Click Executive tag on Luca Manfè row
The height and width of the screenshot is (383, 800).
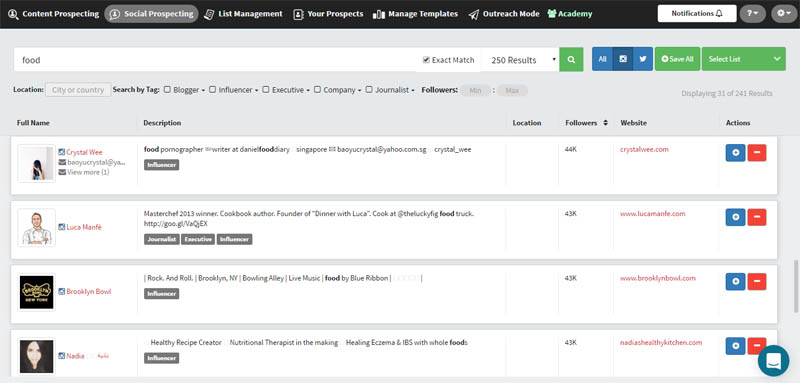(198, 239)
